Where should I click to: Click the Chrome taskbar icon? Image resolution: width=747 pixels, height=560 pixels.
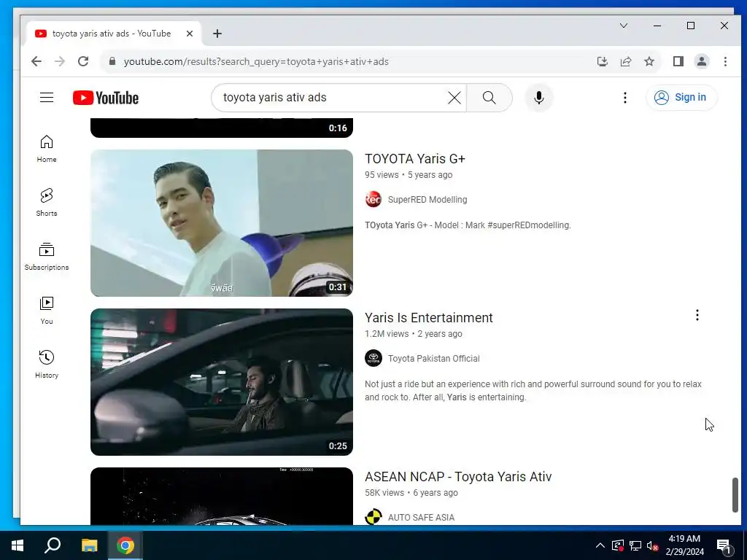click(125, 545)
